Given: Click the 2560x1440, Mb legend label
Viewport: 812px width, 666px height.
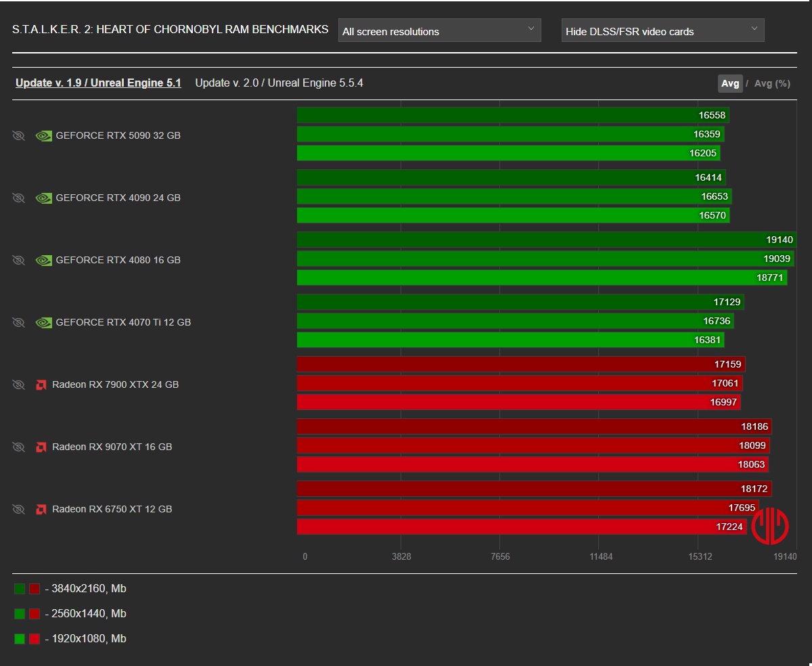Looking at the screenshot, I should click(86, 614).
